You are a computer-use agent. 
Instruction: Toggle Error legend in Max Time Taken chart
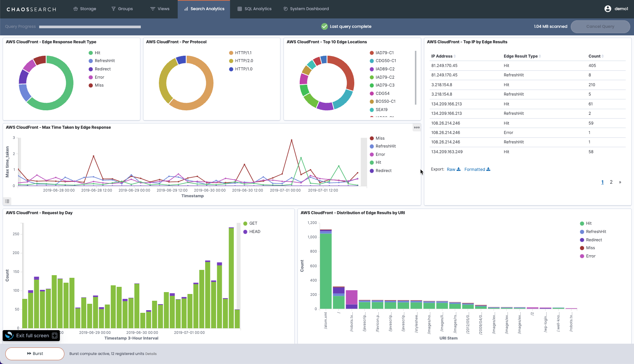(x=378, y=154)
